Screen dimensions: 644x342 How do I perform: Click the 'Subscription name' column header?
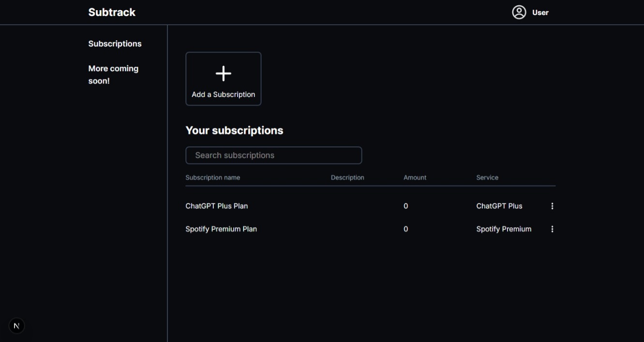212,178
